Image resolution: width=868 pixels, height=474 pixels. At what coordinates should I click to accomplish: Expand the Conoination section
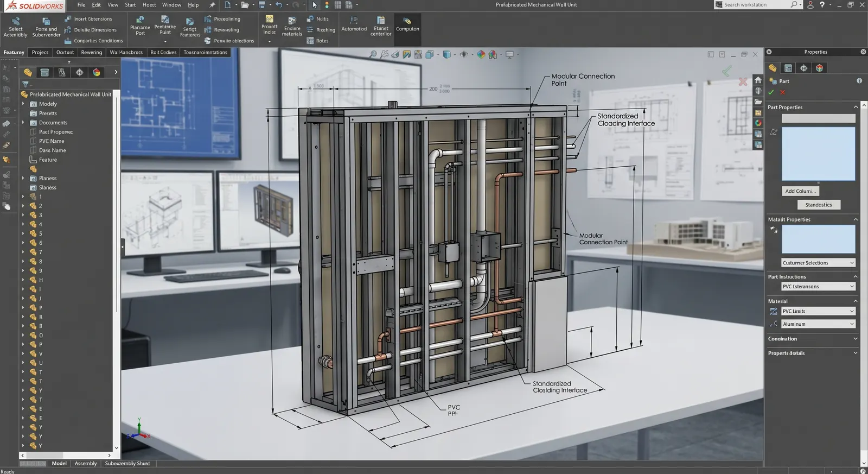(x=856, y=338)
